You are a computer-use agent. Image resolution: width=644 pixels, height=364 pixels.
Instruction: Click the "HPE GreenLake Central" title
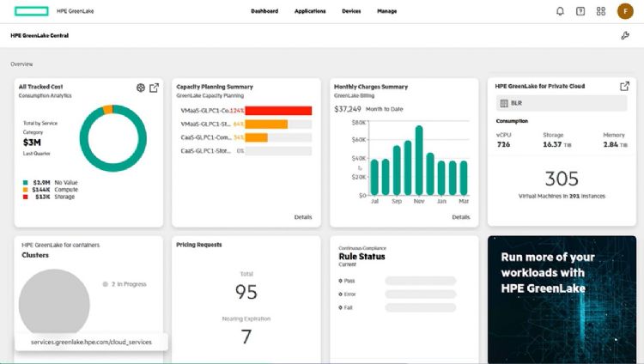tap(39, 36)
